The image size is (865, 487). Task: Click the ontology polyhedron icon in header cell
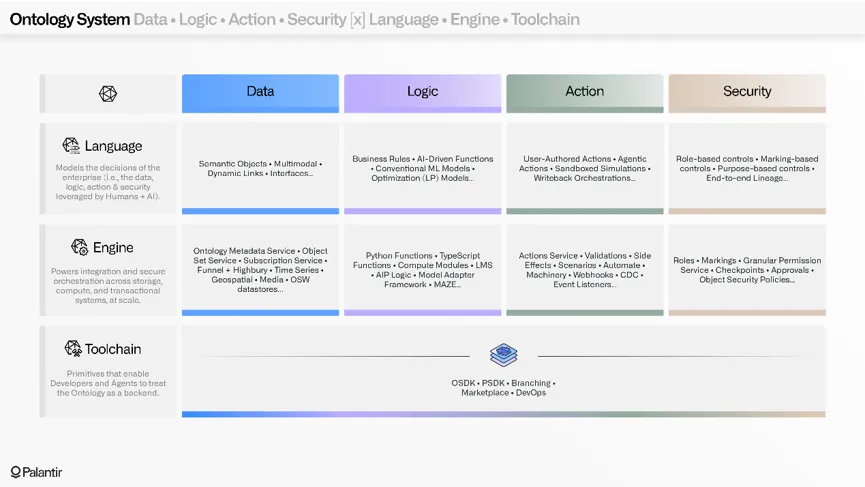click(108, 94)
